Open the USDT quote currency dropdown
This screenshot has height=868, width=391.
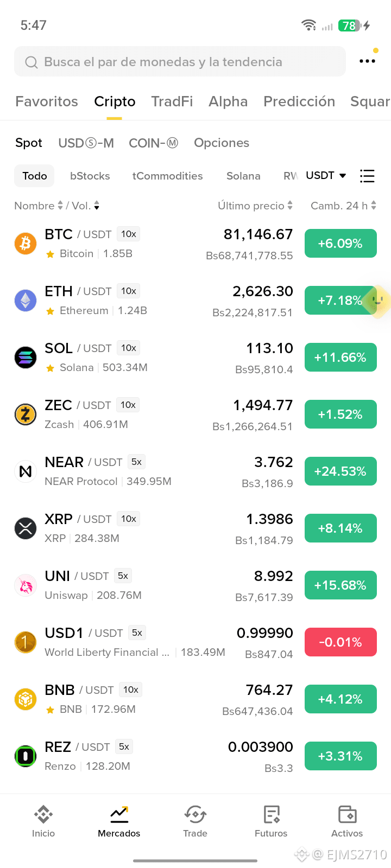pos(326,175)
